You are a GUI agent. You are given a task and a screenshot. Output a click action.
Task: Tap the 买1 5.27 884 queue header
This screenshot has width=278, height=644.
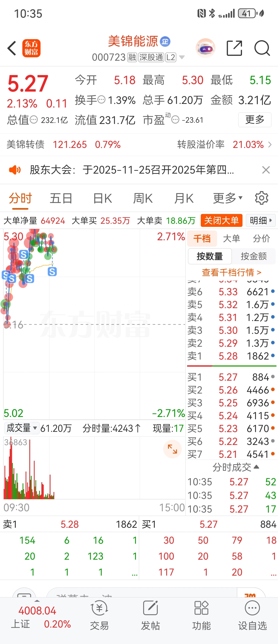(209, 524)
